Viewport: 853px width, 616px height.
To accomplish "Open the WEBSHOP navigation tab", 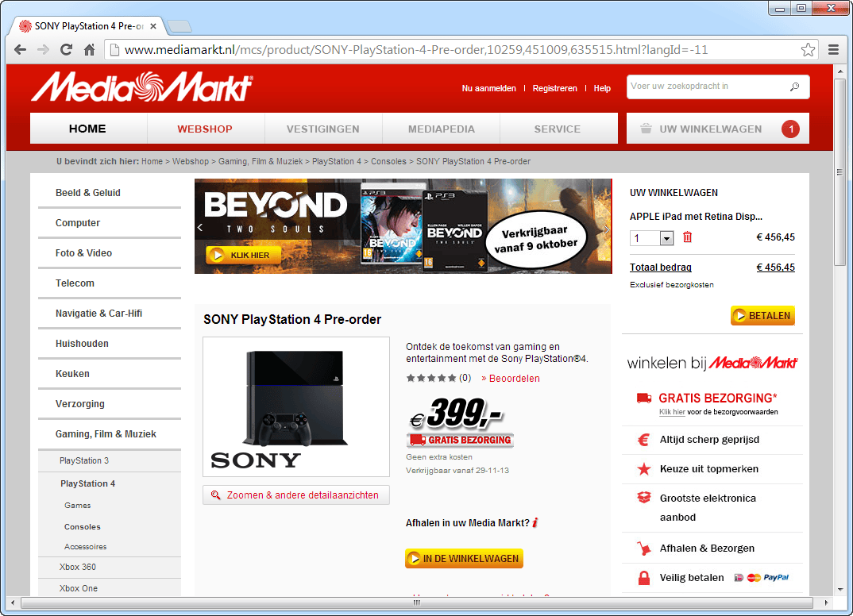I will pos(205,129).
